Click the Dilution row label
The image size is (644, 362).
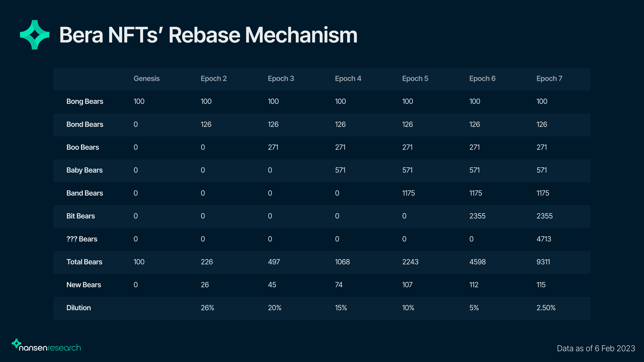pos(78,308)
